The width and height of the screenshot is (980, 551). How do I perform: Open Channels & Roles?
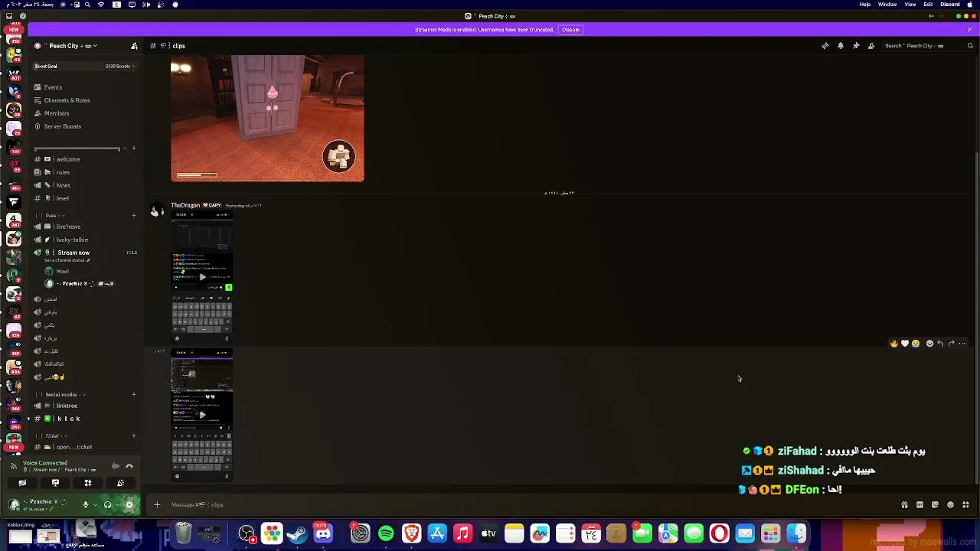coord(84,100)
